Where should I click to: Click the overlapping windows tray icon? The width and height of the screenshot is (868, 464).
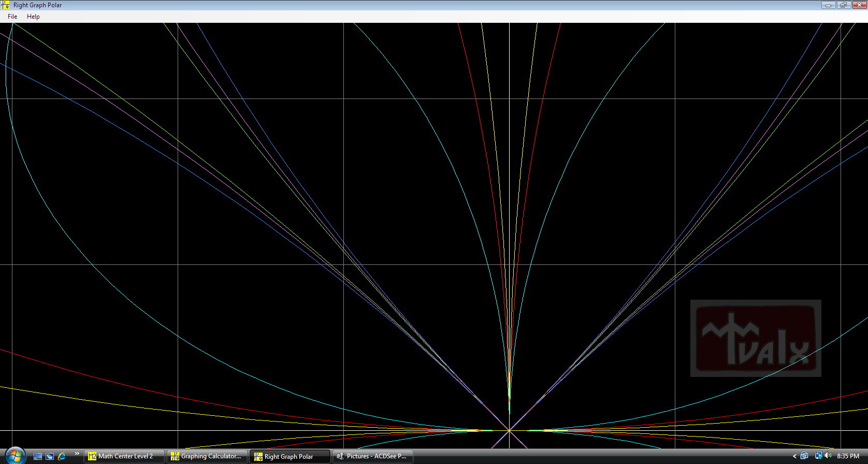pos(804,456)
